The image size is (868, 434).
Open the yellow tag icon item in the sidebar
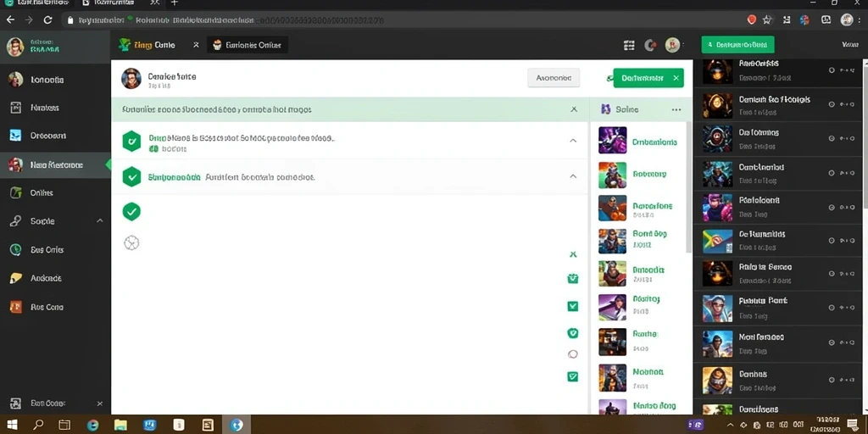pos(15,278)
